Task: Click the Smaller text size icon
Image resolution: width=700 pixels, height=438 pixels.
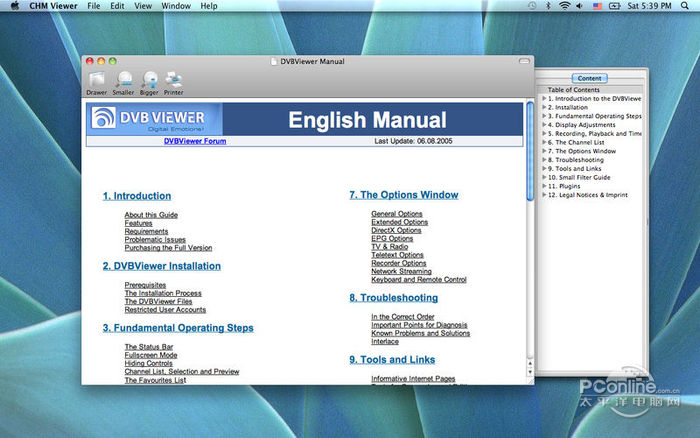Action: [x=123, y=80]
